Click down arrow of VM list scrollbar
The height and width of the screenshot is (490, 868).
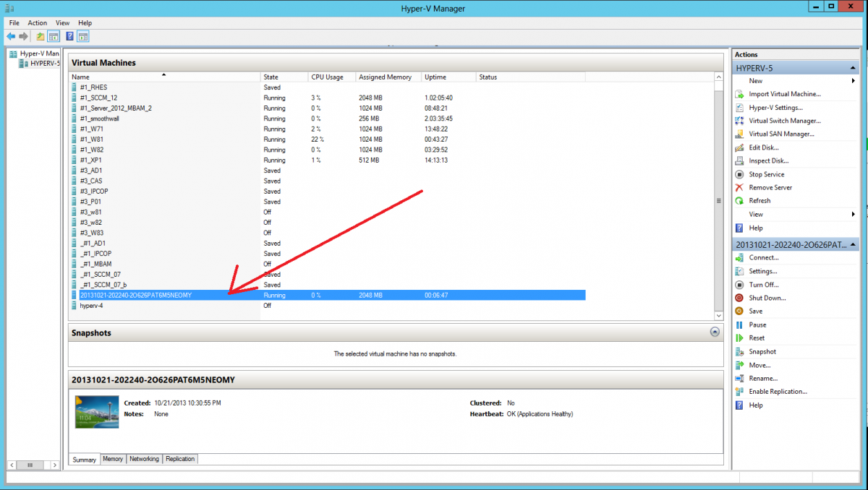click(x=718, y=316)
